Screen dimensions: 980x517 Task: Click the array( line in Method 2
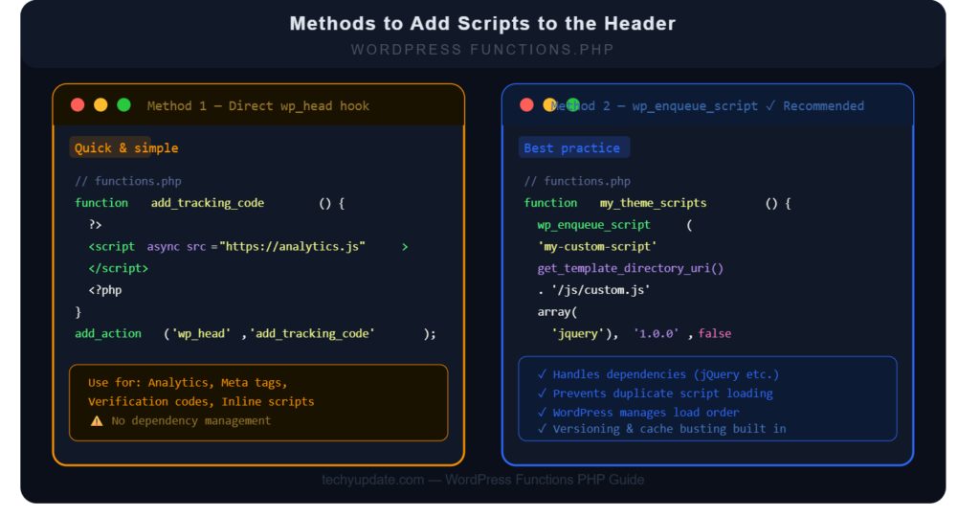558,312
